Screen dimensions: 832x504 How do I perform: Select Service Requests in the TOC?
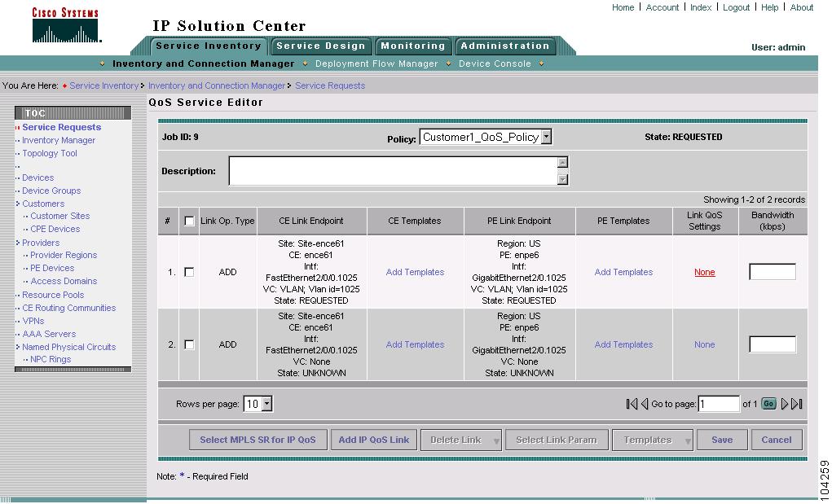click(x=62, y=127)
